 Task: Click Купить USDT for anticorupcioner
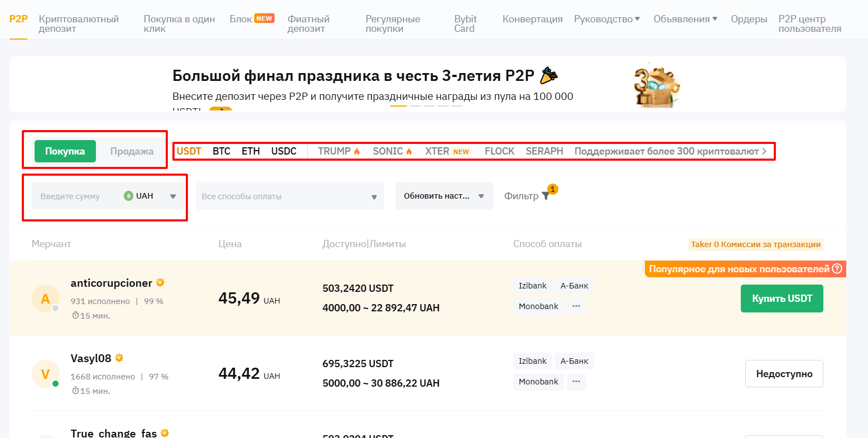coord(782,299)
